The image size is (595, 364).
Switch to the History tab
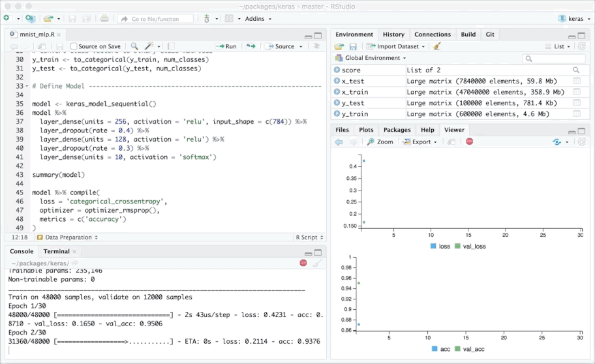(393, 35)
